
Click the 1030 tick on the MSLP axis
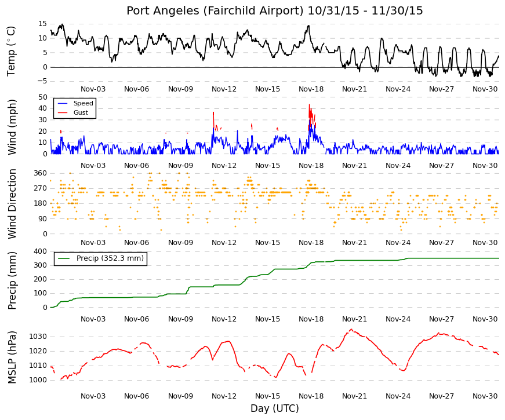tap(38, 337)
